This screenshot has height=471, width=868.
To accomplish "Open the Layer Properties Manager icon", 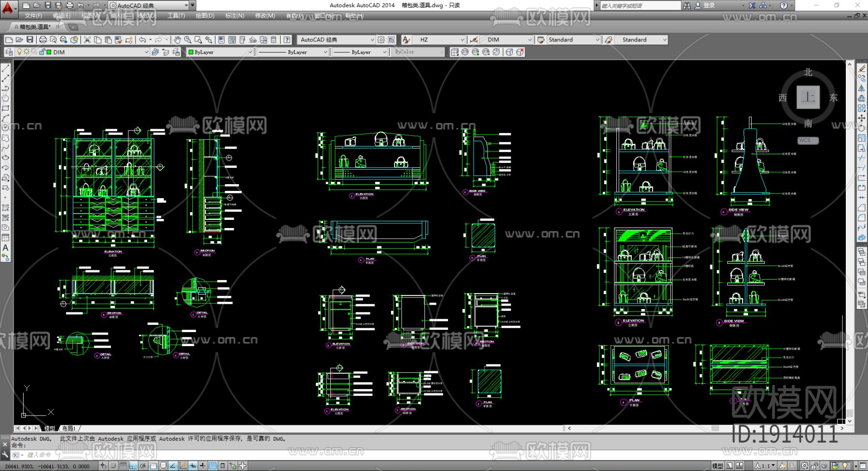I will [9, 52].
